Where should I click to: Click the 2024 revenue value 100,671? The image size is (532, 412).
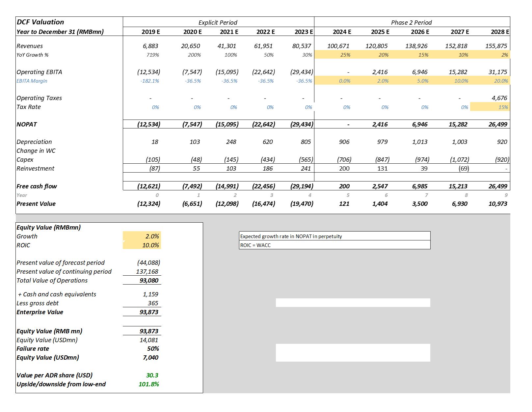(338, 46)
